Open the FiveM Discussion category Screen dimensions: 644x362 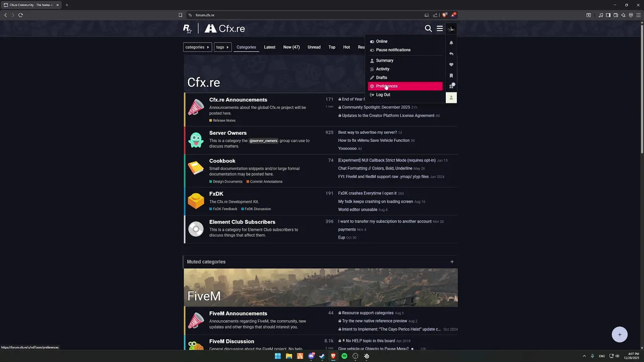[231, 341]
